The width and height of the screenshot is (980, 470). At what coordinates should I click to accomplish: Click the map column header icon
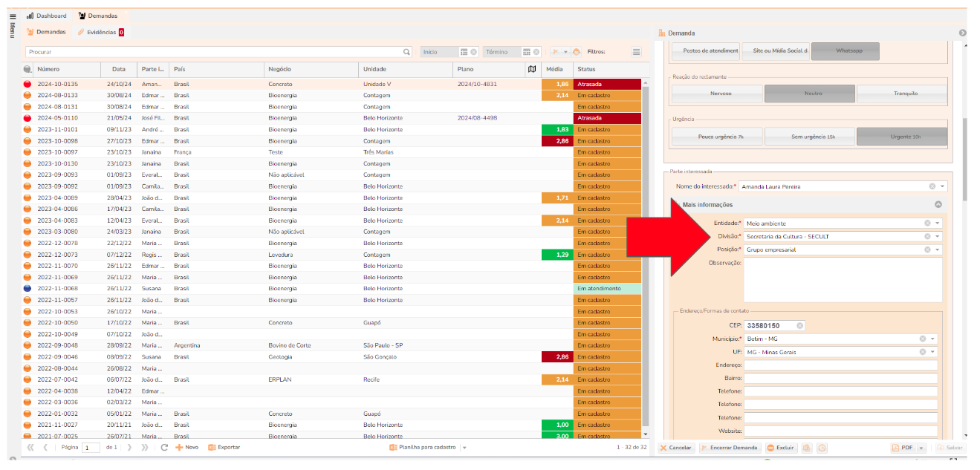click(531, 69)
